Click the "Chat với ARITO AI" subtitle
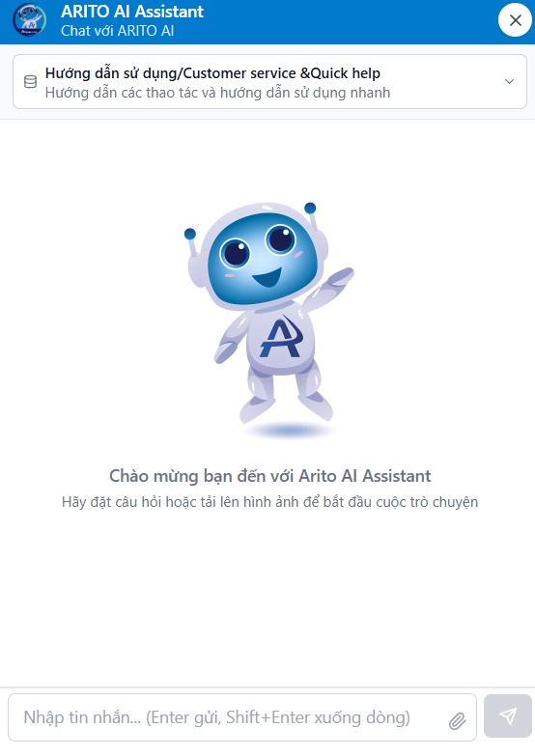Viewport: 535px width, 756px height. click(117, 31)
